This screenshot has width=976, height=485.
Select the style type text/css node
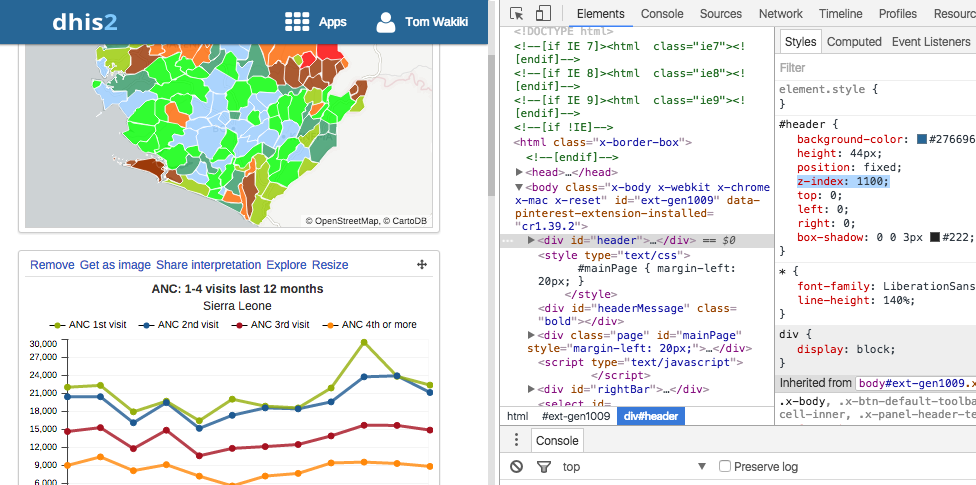click(613, 255)
